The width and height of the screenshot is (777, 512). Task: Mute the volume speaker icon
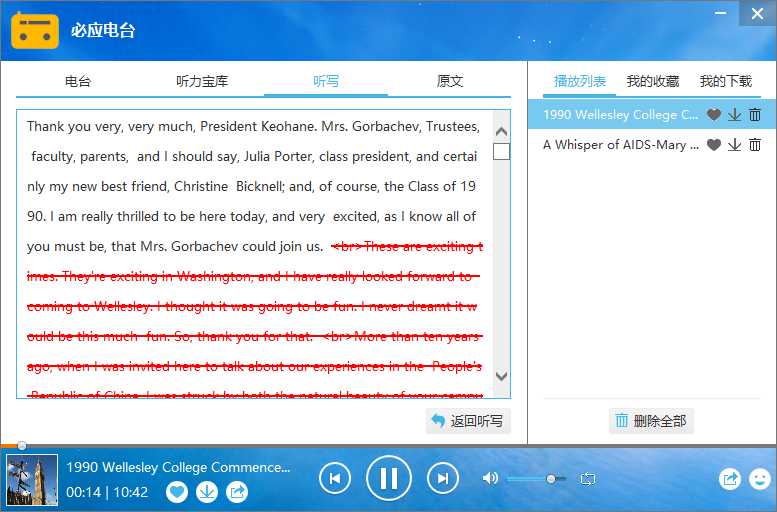tap(490, 478)
